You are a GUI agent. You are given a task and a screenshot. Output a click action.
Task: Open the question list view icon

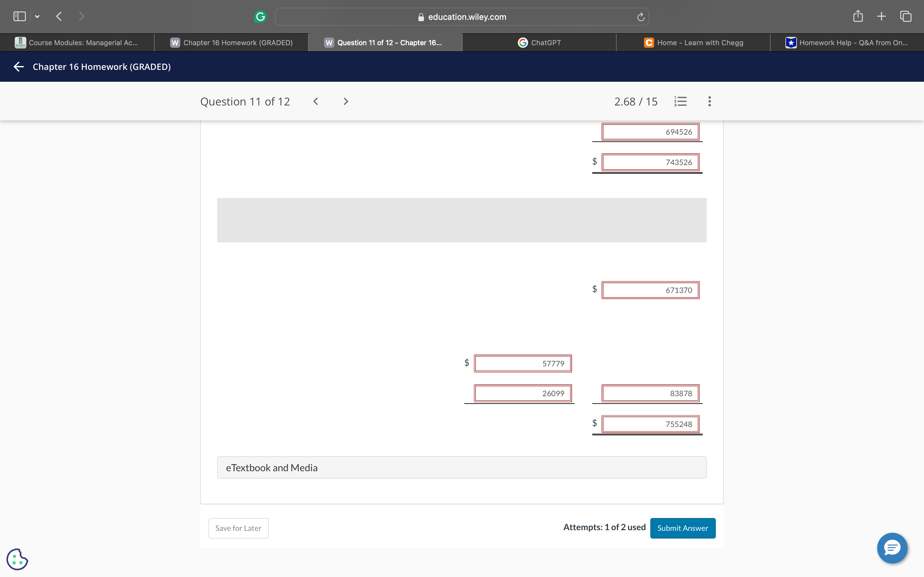(x=680, y=101)
